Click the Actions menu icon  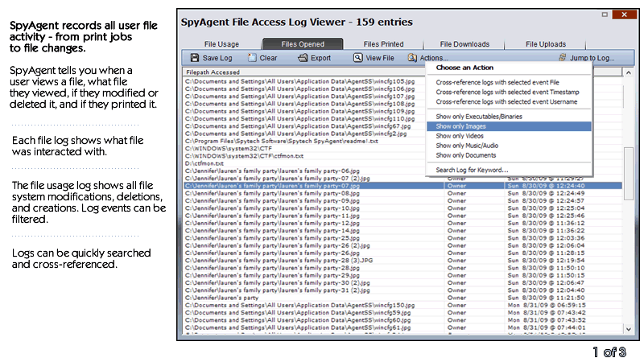(412, 58)
